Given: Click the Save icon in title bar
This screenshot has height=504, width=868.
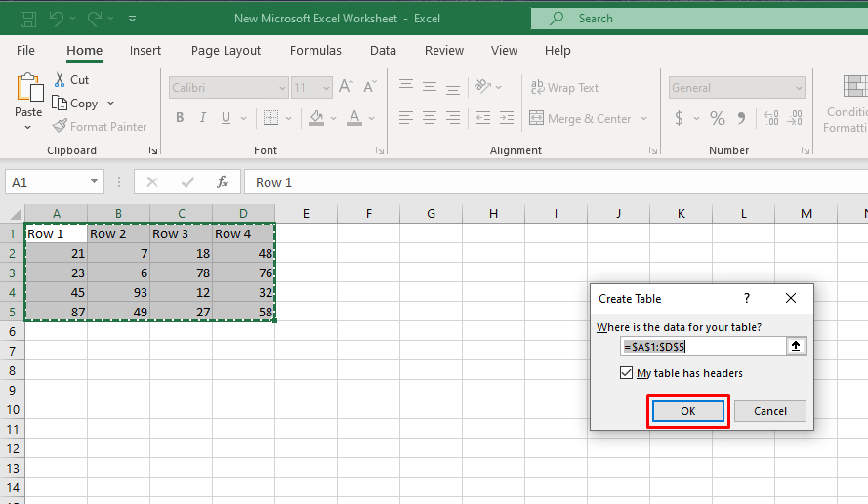Looking at the screenshot, I should coord(28,19).
